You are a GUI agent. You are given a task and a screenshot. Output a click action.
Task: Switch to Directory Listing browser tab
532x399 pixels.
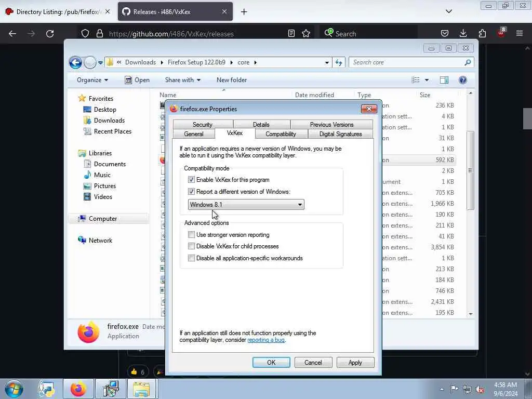pyautogui.click(x=57, y=11)
